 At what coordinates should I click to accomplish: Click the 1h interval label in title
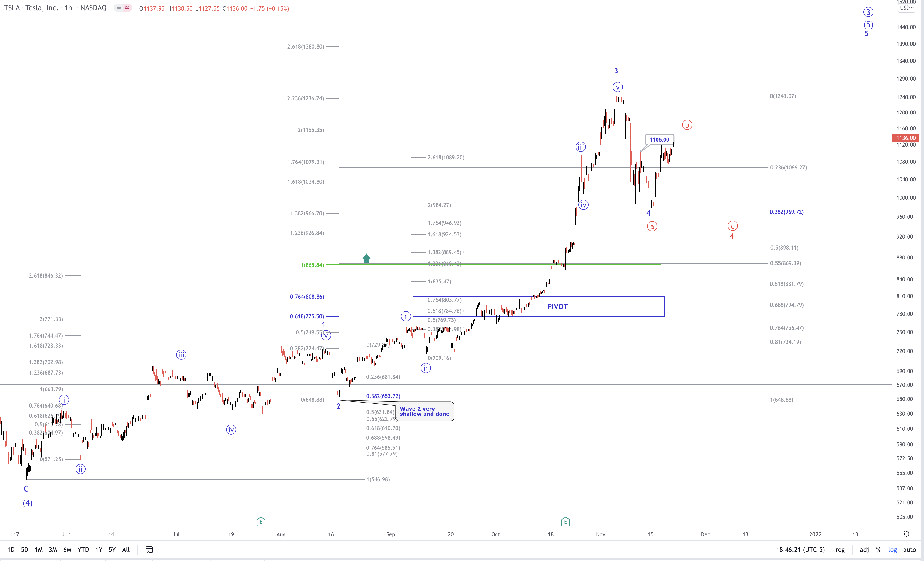point(68,8)
